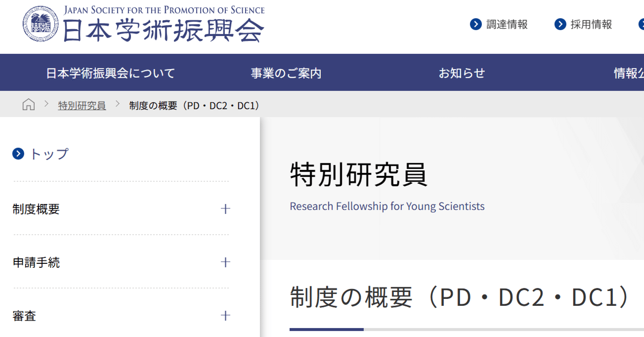Image resolution: width=644 pixels, height=337 pixels.
Task: Click breadcrumb text 制度の概要（PD・DC2・DC1）
Action: pos(195,105)
